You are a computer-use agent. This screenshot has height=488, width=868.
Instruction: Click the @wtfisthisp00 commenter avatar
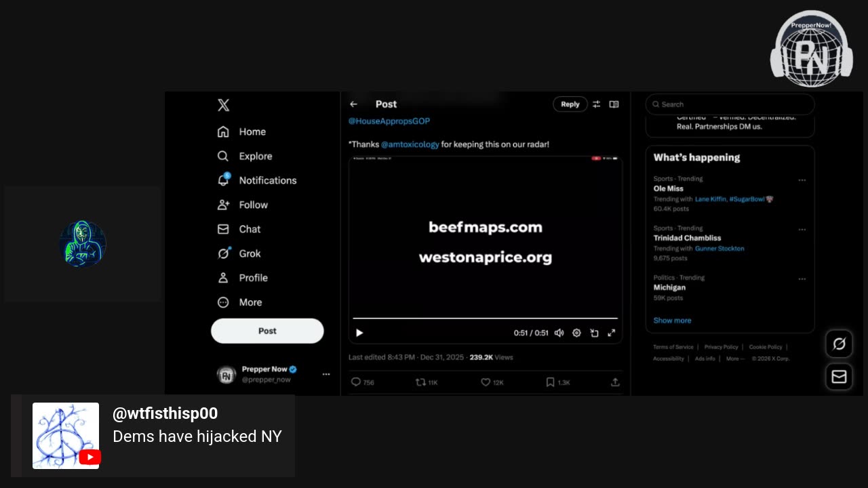[x=66, y=436]
